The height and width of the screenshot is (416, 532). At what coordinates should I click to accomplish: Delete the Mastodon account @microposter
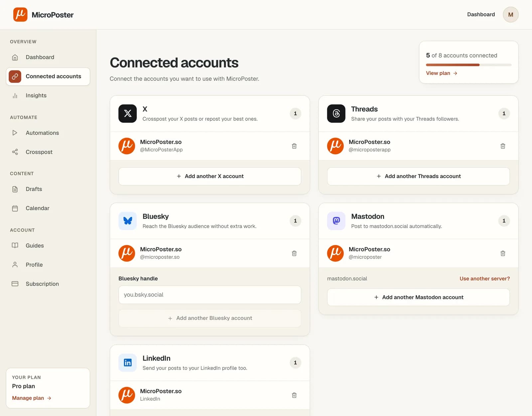[503, 253]
